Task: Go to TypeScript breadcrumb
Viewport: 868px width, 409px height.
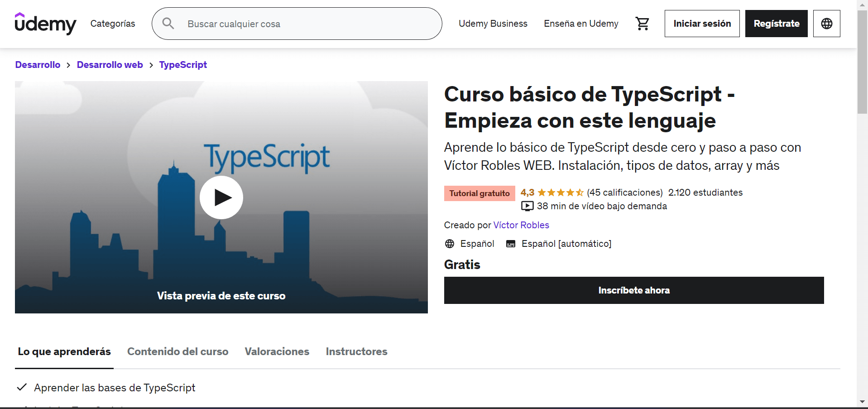Action: 183,65
